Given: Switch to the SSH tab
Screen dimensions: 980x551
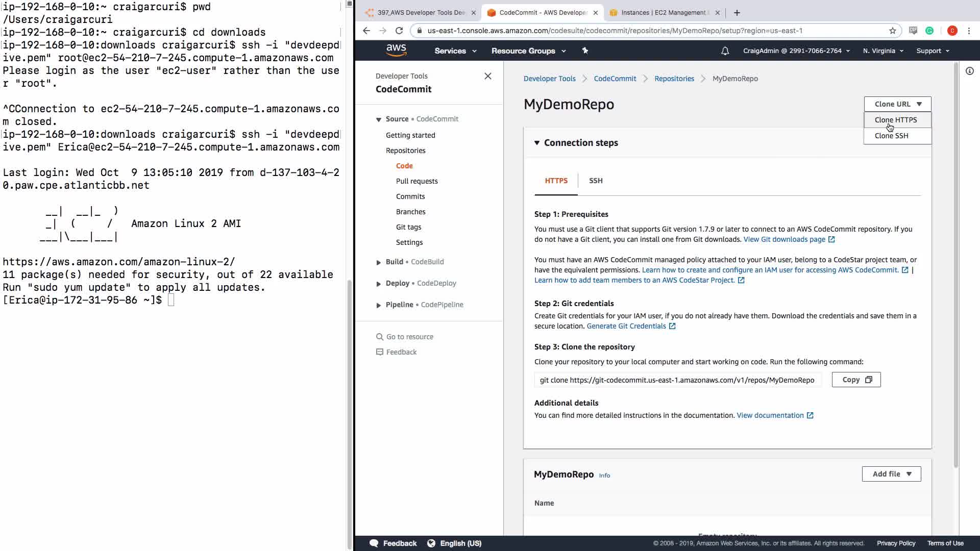Looking at the screenshot, I should (x=596, y=181).
